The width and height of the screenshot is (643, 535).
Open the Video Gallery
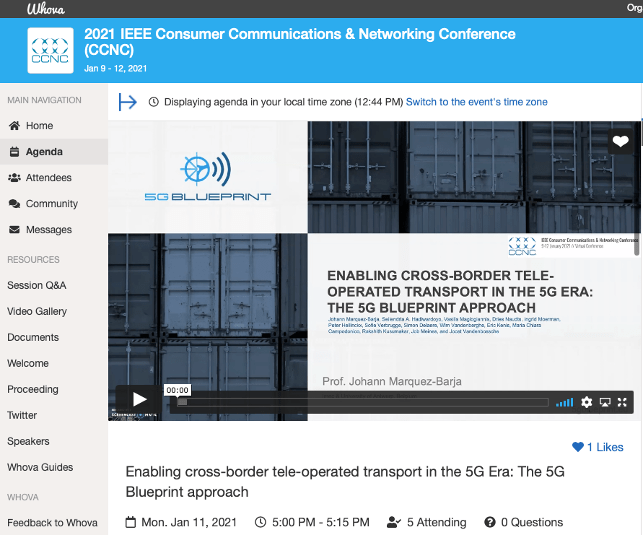(37, 311)
